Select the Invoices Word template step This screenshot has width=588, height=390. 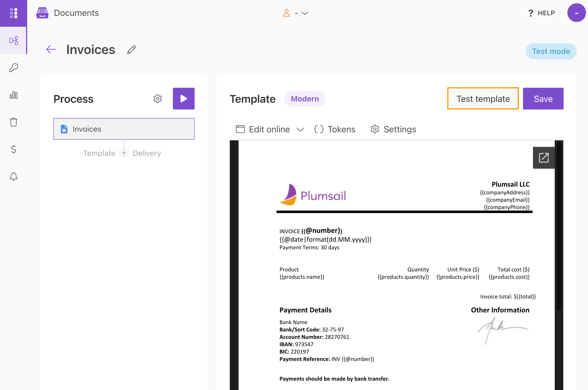[x=124, y=129]
